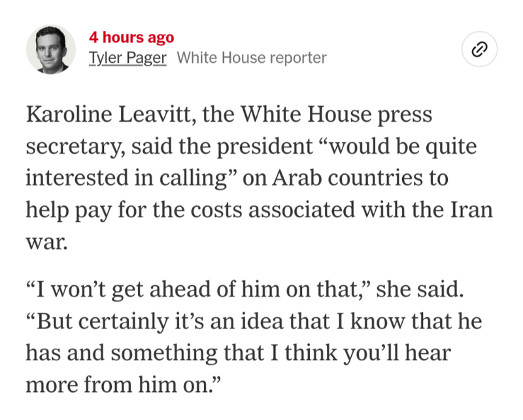Click the closing phrase "more from him on"
This screenshot has width=523, height=420.
point(122,384)
